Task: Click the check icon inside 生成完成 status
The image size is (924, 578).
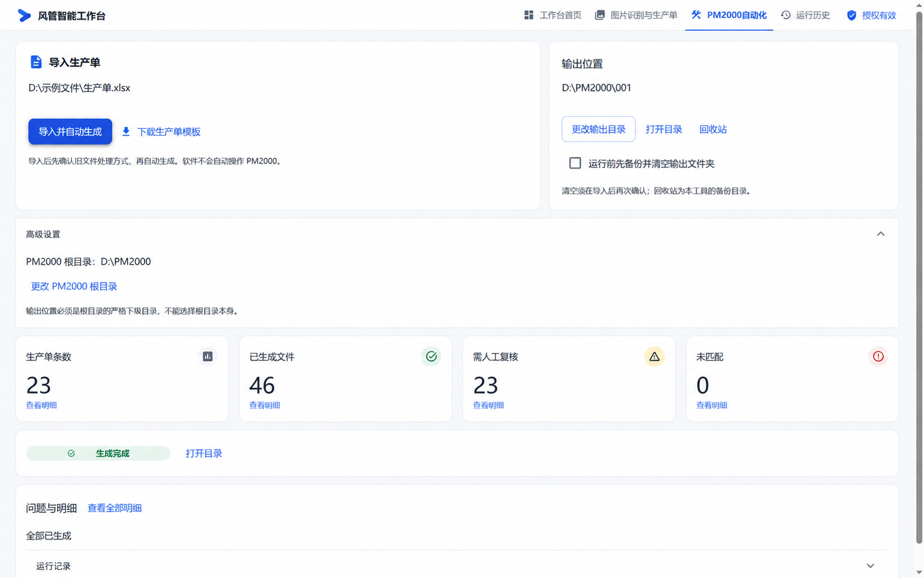Action: [x=71, y=453]
